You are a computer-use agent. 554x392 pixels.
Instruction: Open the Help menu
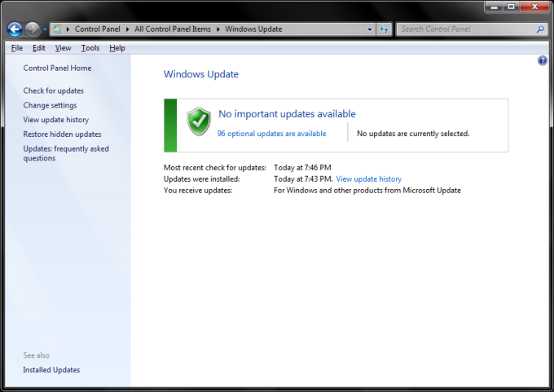(117, 48)
